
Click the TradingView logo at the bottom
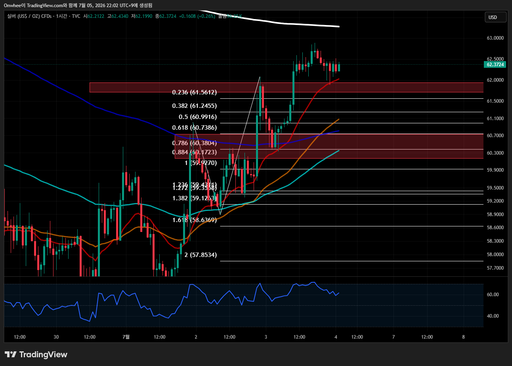coord(36,354)
